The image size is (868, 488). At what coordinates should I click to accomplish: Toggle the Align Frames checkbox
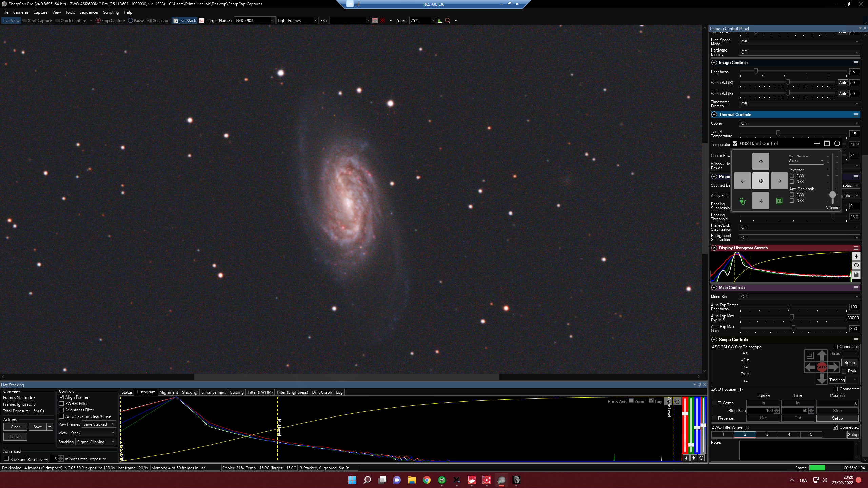(61, 397)
